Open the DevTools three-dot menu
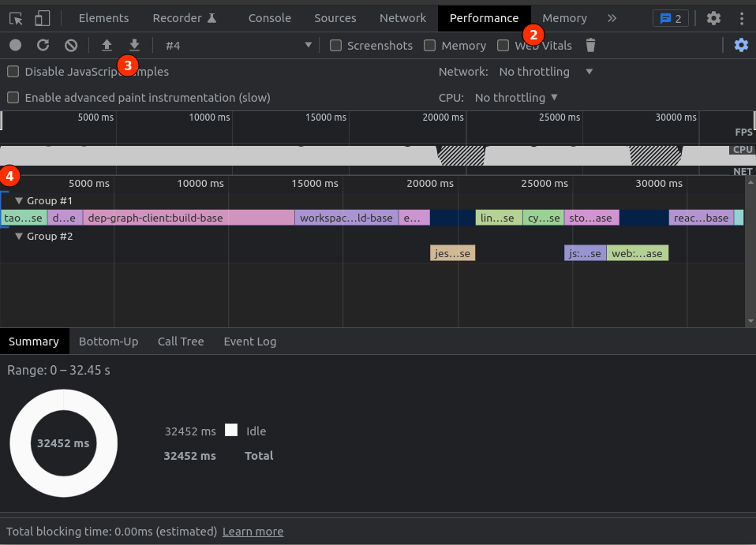This screenshot has width=756, height=545. [x=741, y=17]
